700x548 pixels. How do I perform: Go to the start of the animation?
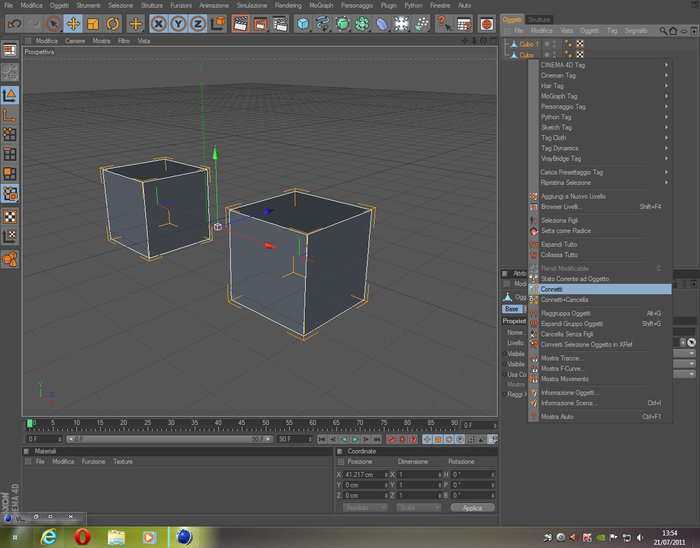click(x=322, y=439)
